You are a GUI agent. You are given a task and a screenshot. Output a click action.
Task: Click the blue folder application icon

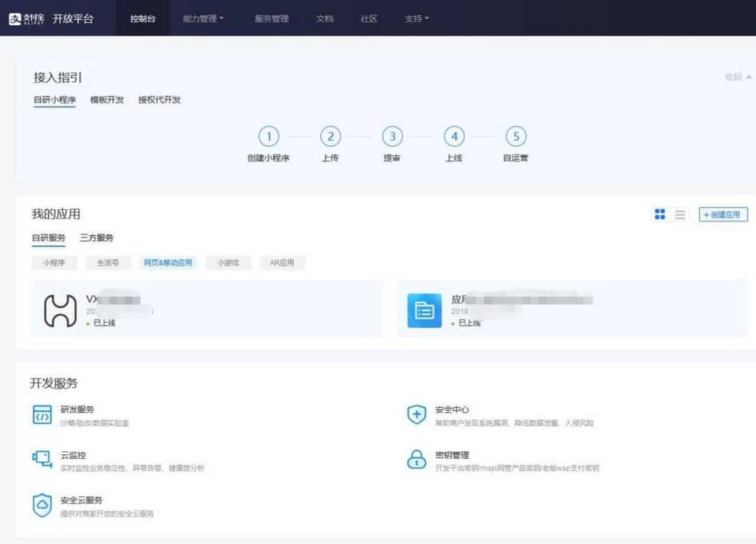pyautogui.click(x=424, y=310)
